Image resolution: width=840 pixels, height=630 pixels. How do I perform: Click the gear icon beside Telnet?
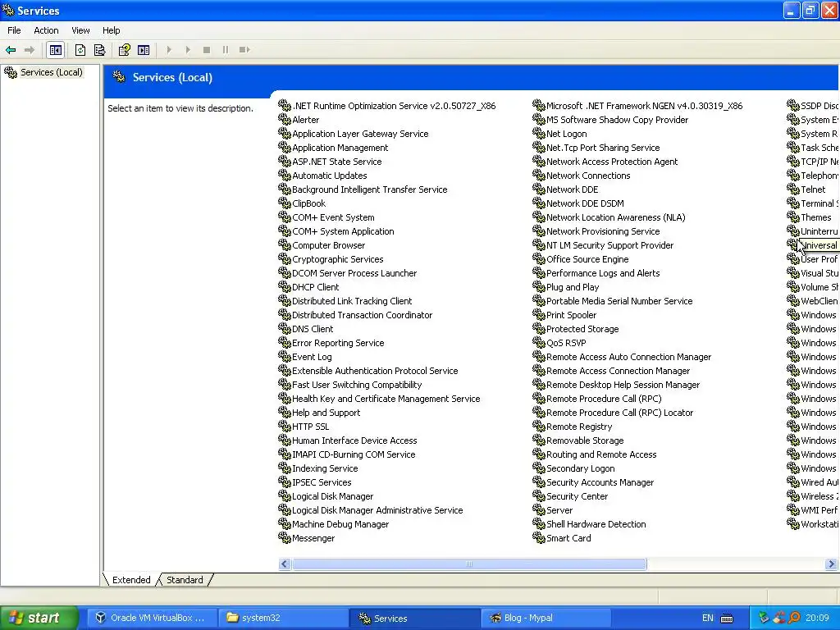point(793,189)
